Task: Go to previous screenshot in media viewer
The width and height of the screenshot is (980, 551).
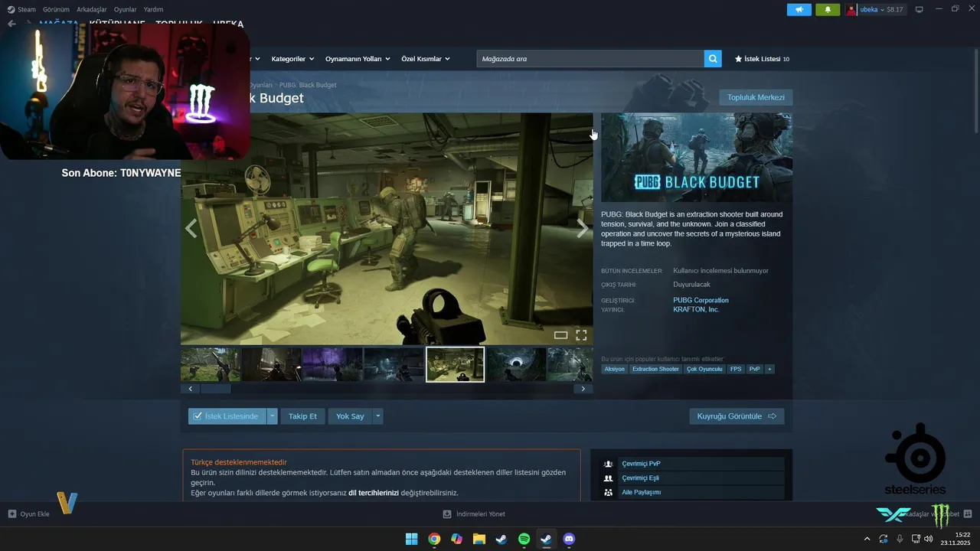Action: tap(191, 228)
